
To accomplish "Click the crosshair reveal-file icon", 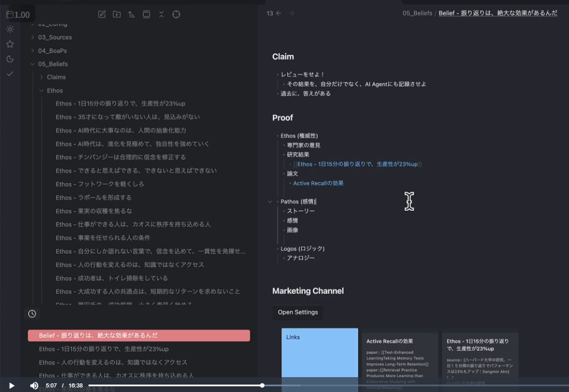I will tap(176, 14).
